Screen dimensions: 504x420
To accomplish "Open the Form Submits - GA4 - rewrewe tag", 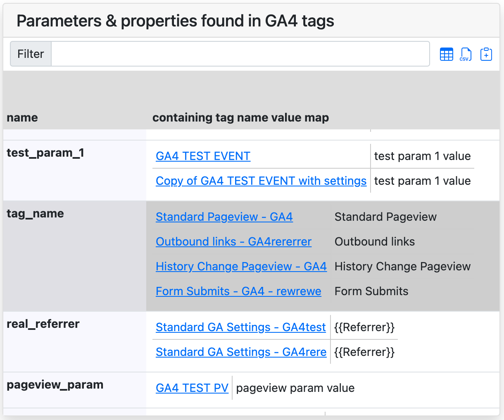I will [238, 291].
